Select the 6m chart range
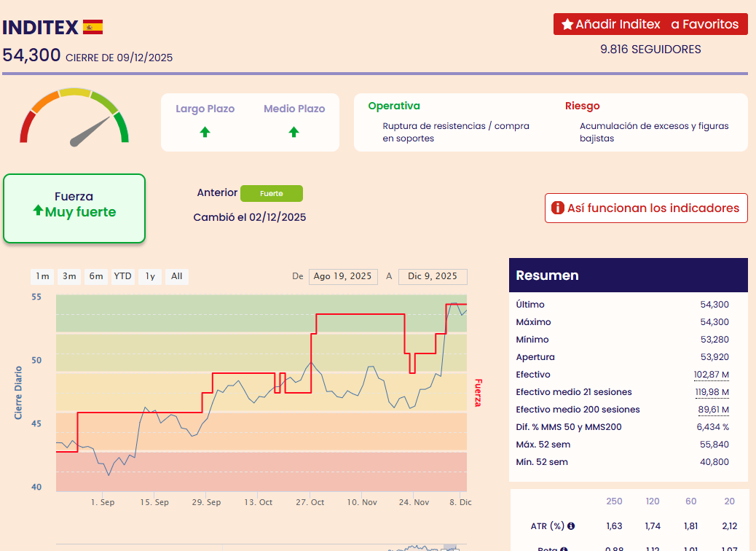The image size is (756, 551). [96, 276]
